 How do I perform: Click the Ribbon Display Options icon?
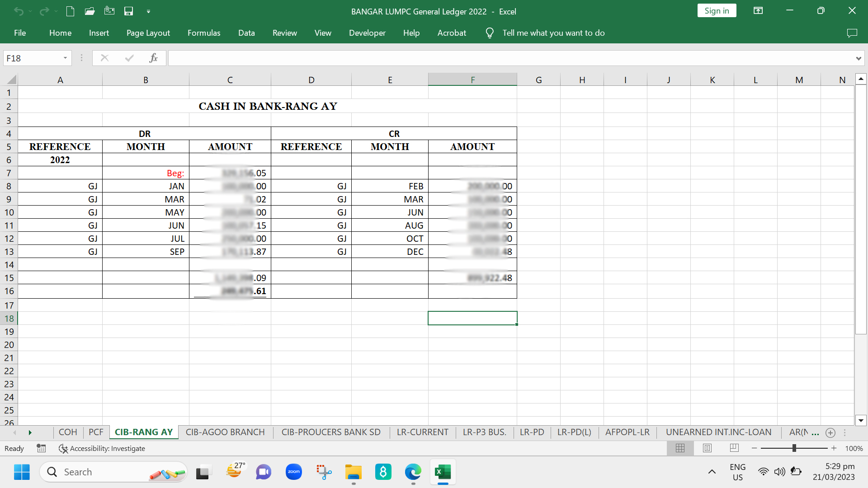click(x=758, y=11)
